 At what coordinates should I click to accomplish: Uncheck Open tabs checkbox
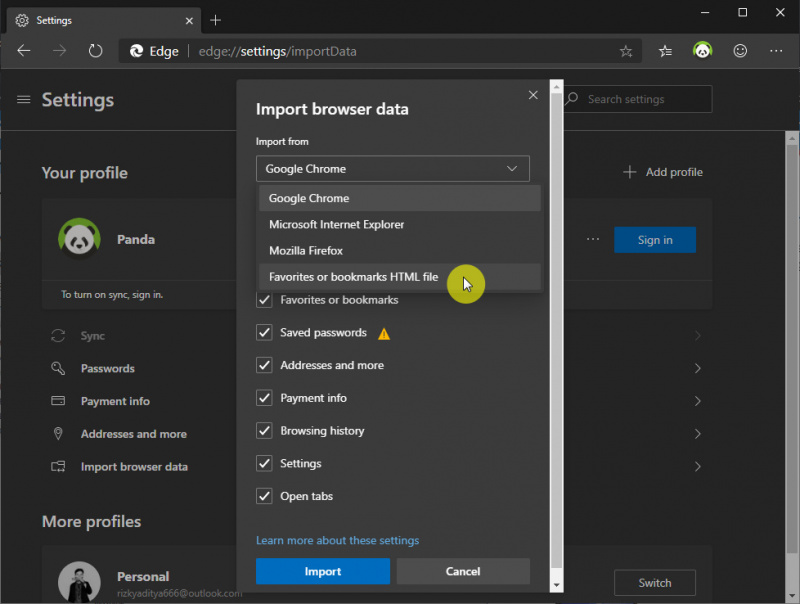click(264, 496)
